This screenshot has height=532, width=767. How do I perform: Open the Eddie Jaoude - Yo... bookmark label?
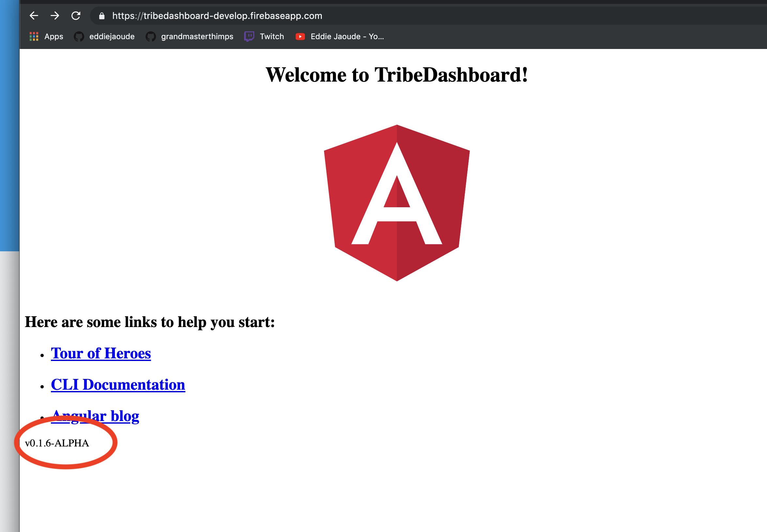click(x=347, y=36)
